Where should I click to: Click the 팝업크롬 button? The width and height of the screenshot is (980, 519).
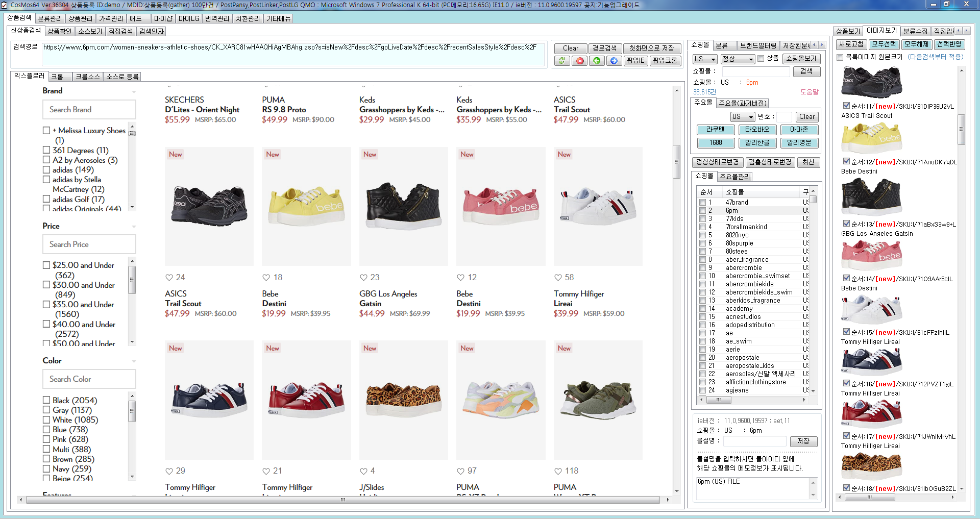click(665, 61)
